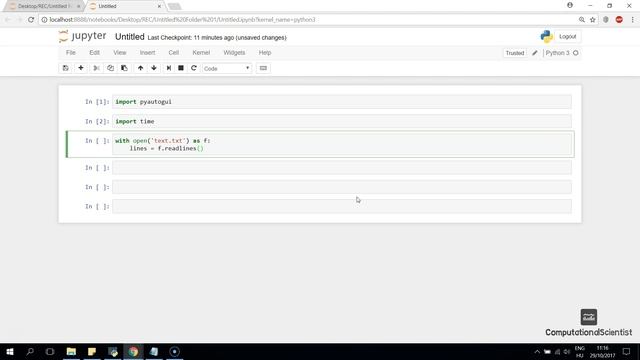Open the Chrome three-dot menu
640x360 pixels.
[632, 20]
